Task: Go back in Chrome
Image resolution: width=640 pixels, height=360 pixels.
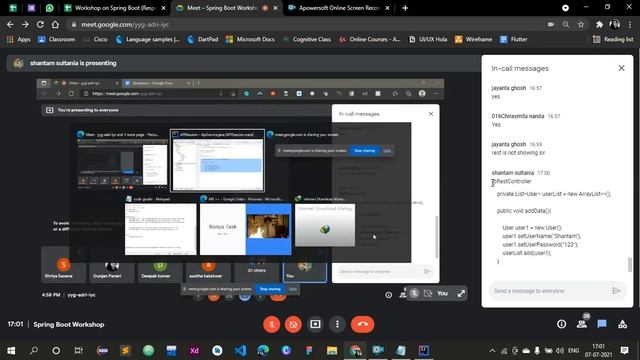Action: [x=10, y=24]
